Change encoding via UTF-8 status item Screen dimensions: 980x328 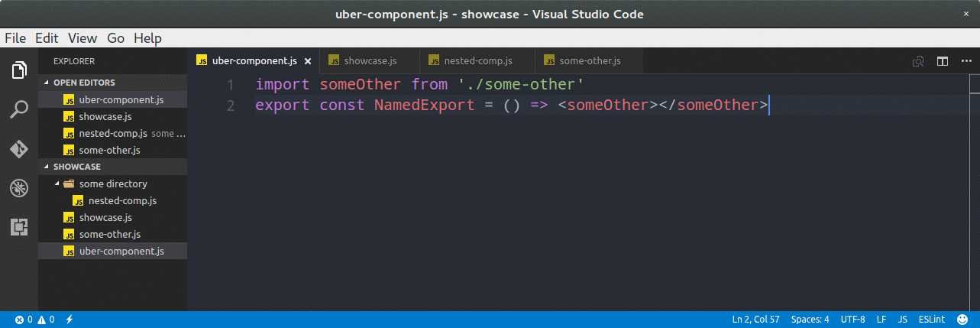852,320
